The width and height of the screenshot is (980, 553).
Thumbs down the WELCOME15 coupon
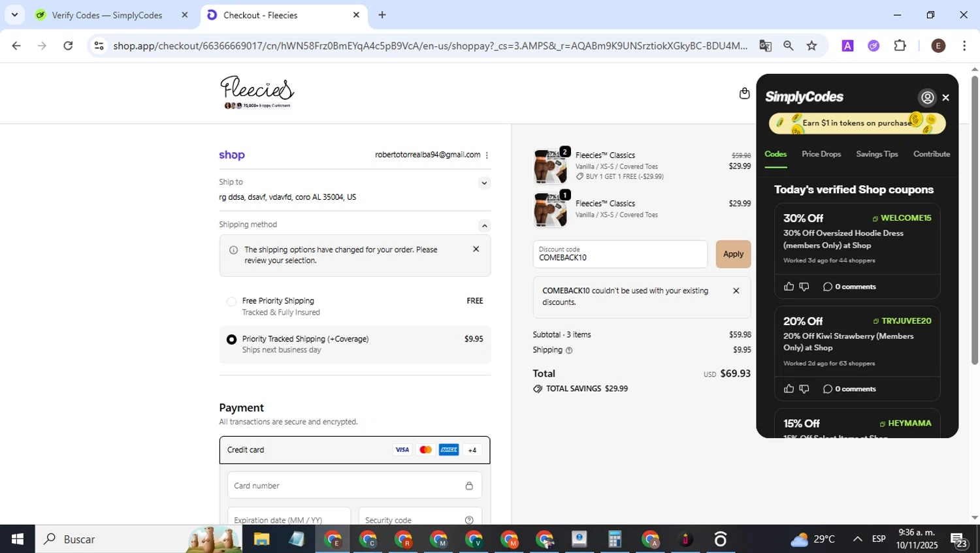pyautogui.click(x=804, y=287)
